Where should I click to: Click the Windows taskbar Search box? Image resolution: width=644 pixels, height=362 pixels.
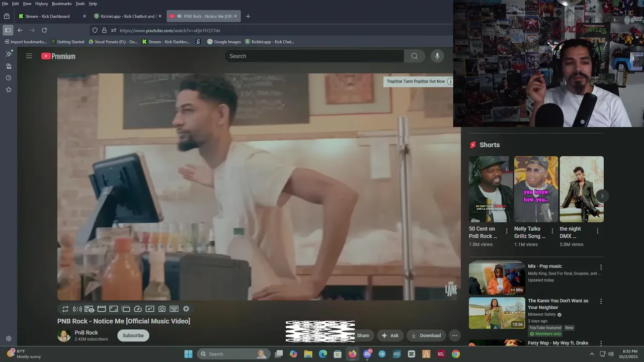pyautogui.click(x=233, y=354)
